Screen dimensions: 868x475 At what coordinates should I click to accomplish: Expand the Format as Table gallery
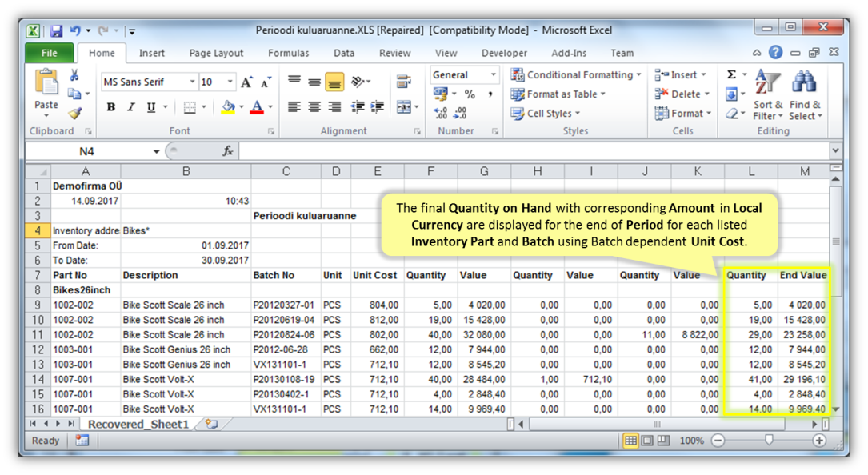[x=558, y=94]
